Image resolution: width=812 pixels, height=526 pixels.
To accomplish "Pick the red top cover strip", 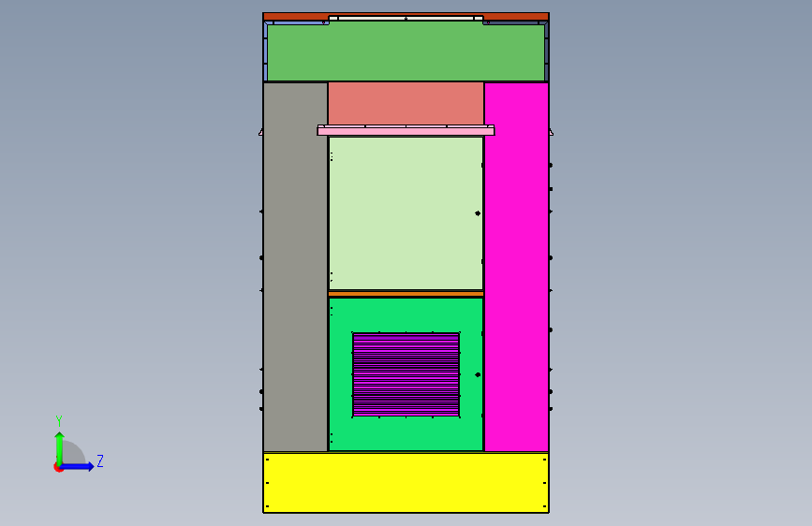I will (x=406, y=17).
